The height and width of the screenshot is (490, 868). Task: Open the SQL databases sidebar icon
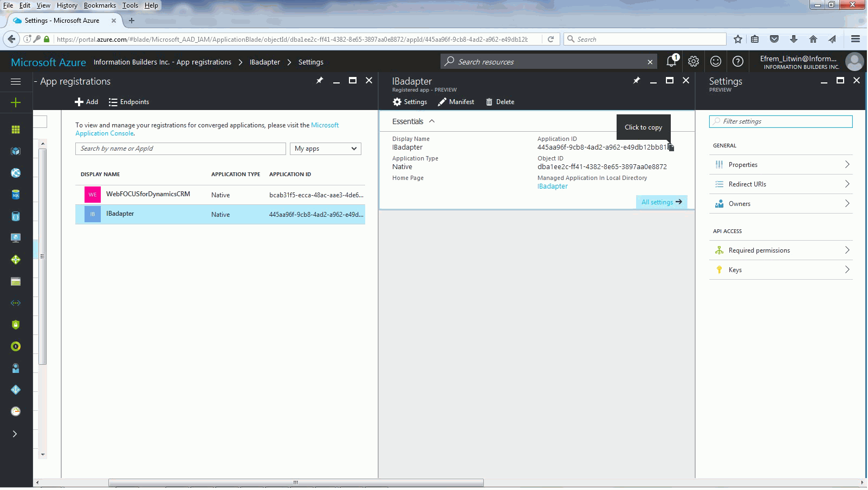pos(16,195)
